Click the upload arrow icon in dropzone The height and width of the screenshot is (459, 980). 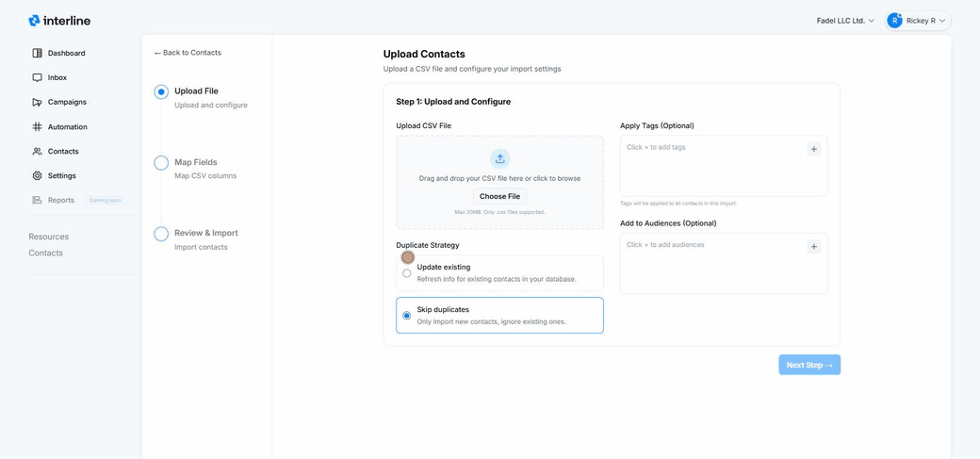[x=500, y=159]
